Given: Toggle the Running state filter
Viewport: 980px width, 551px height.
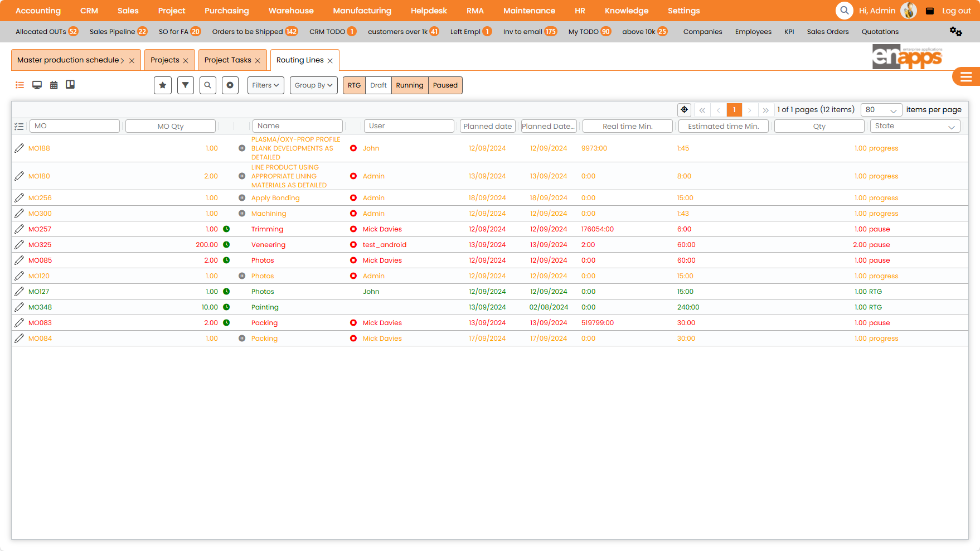Looking at the screenshot, I should (409, 85).
